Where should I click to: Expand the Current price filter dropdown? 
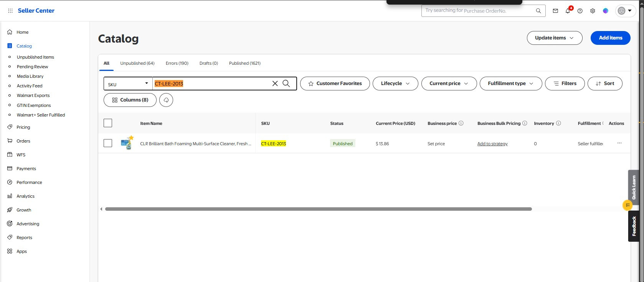[x=449, y=84]
